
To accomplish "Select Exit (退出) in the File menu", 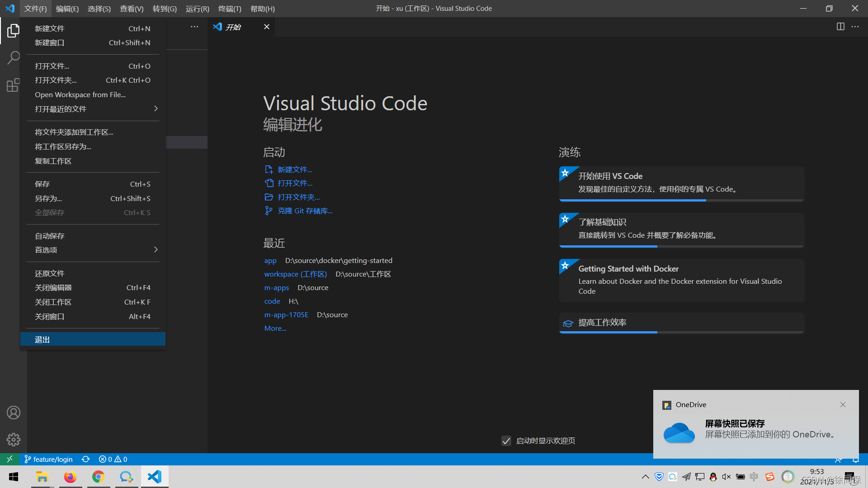I will pyautogui.click(x=42, y=339).
